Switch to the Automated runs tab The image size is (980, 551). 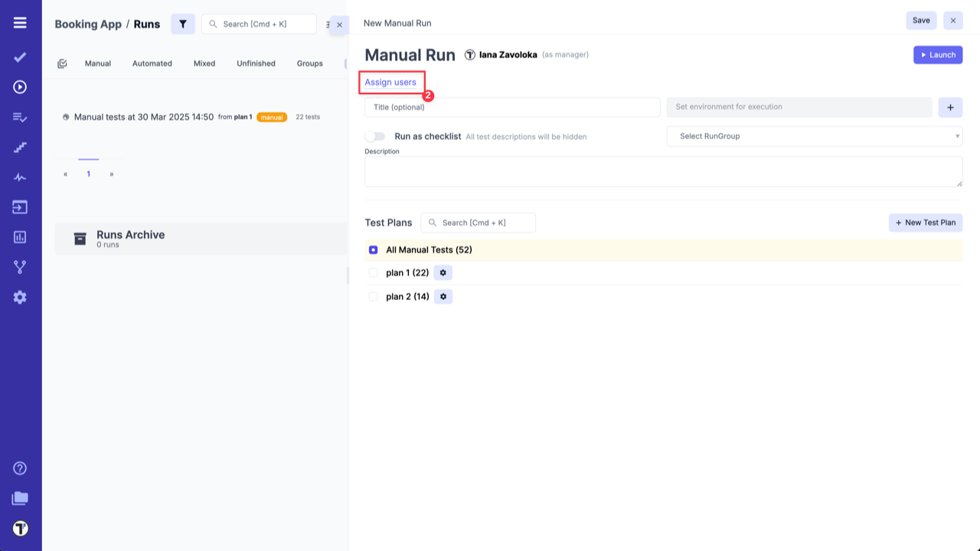(x=152, y=64)
